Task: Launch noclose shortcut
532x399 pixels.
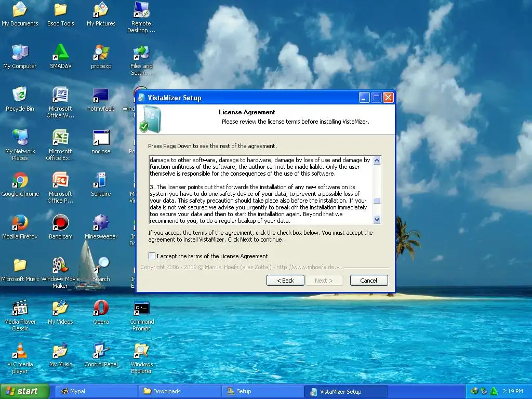Action: (x=101, y=142)
